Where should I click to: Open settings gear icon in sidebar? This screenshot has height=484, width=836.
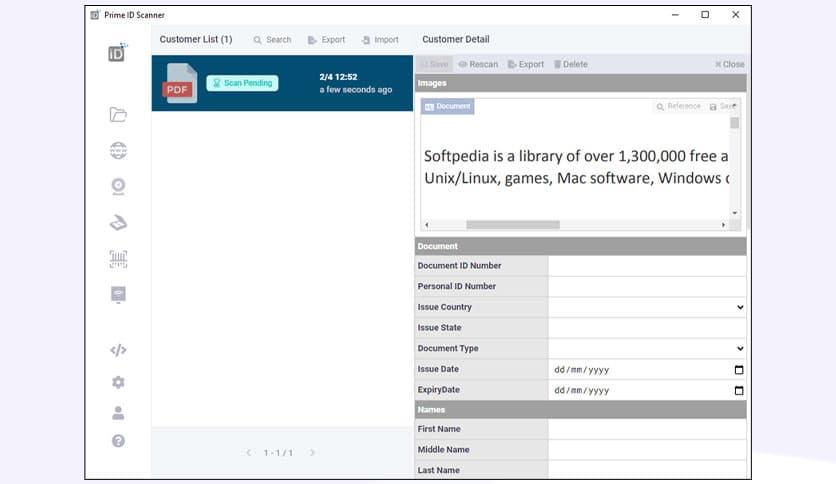point(118,382)
